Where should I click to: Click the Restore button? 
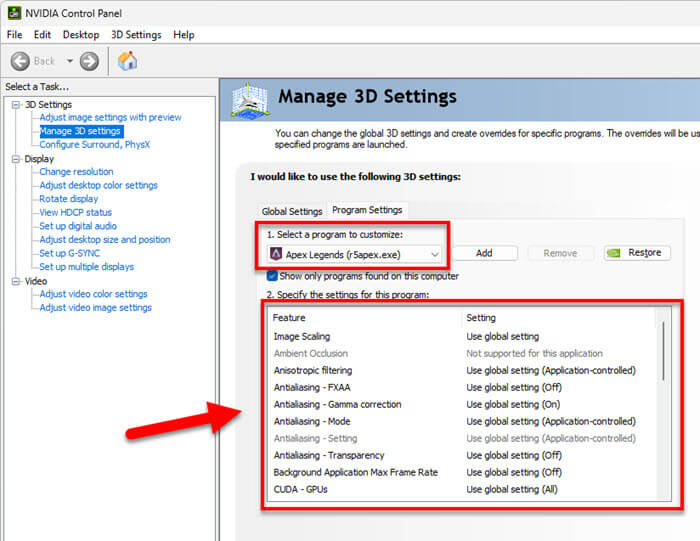point(637,253)
